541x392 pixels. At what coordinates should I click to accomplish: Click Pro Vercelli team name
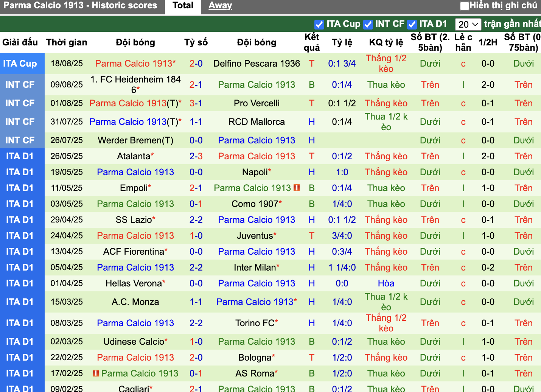pyautogui.click(x=257, y=103)
